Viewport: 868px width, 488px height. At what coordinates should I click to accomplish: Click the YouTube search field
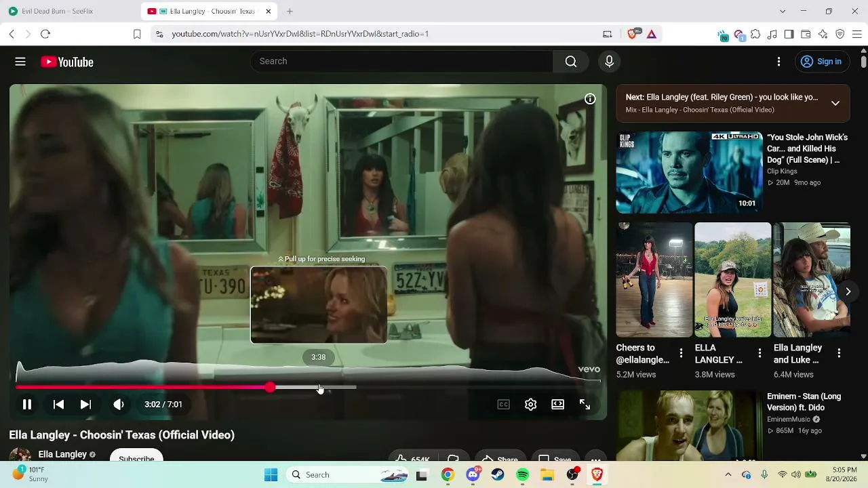(402, 61)
